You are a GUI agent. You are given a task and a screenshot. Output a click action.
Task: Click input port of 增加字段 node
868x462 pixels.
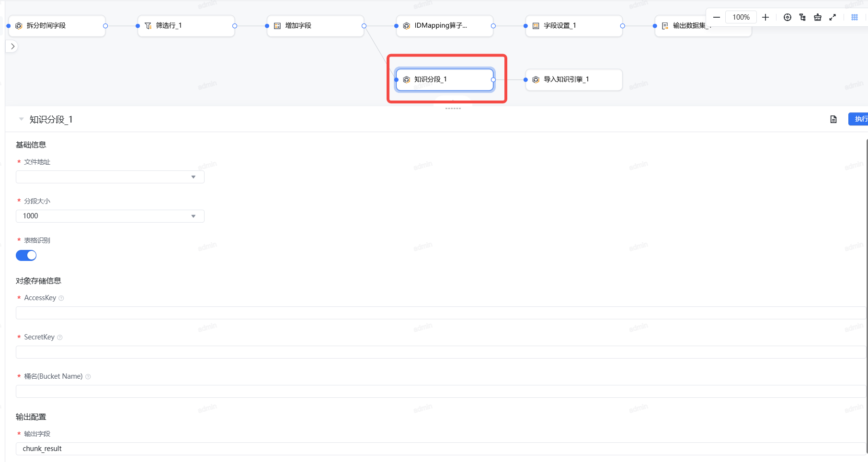267,26
